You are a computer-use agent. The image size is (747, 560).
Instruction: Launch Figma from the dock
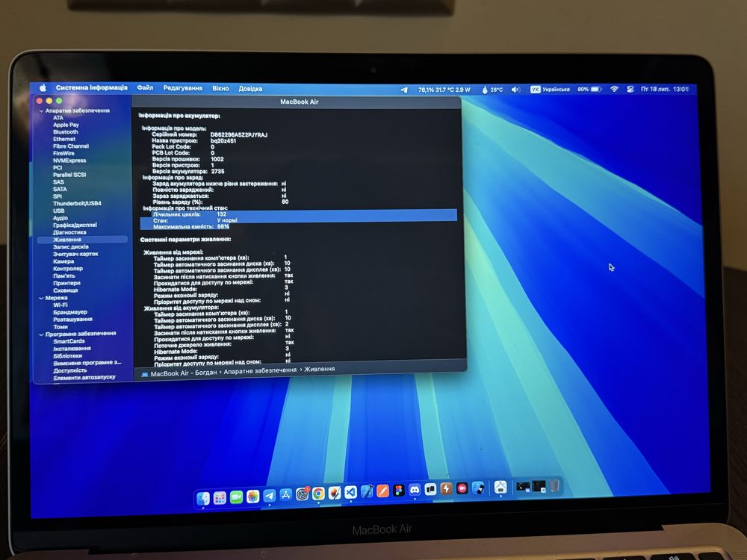click(x=399, y=491)
